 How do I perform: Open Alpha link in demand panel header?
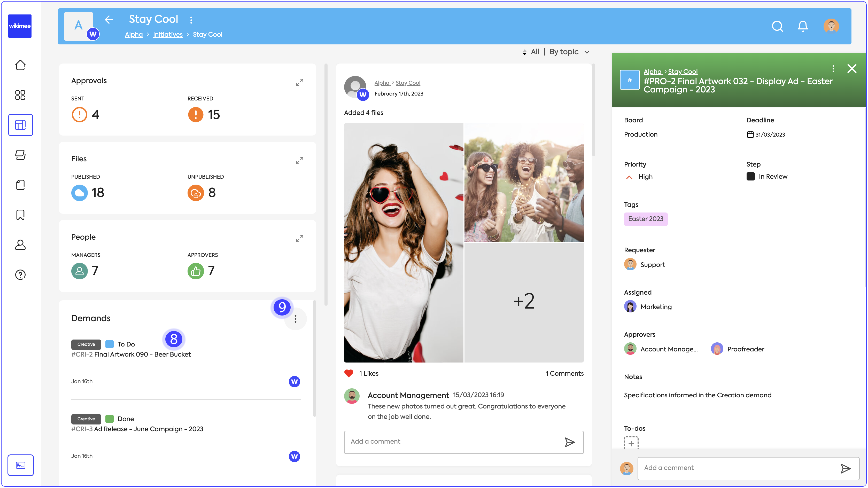(652, 72)
